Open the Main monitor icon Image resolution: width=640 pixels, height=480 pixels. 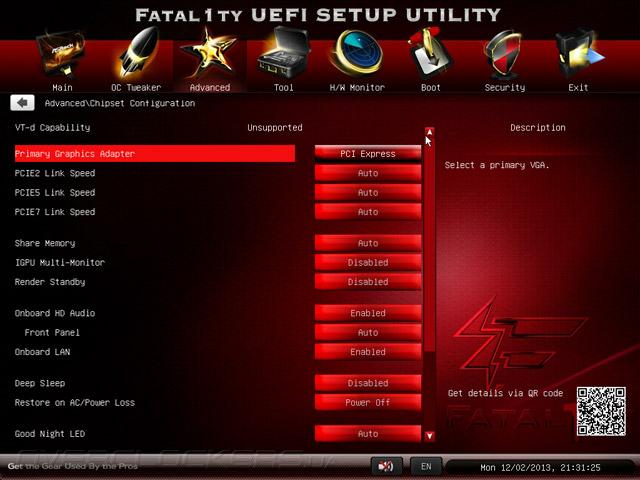click(x=61, y=55)
